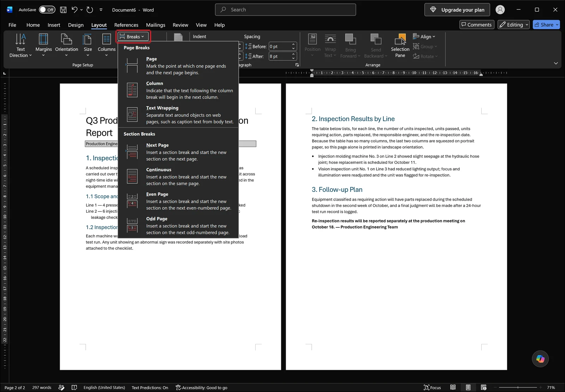Screen dimensions: 565x392
Task: Open the user account profile icon
Action: tap(500, 10)
